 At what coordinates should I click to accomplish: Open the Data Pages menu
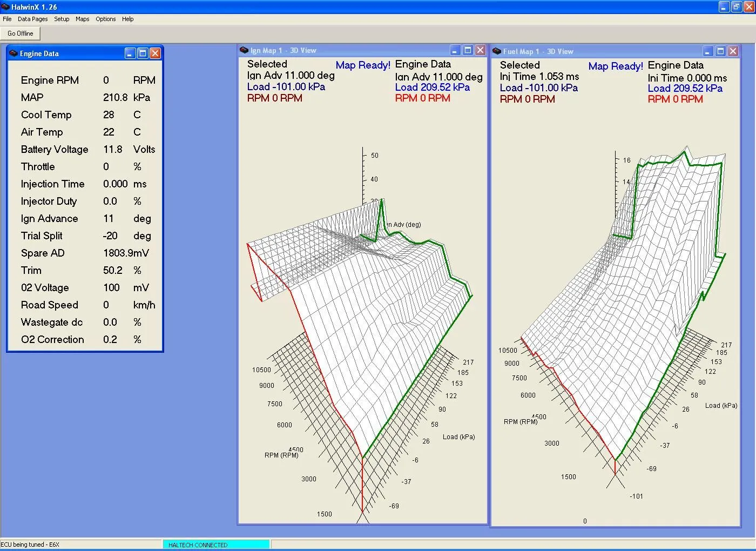tap(32, 19)
